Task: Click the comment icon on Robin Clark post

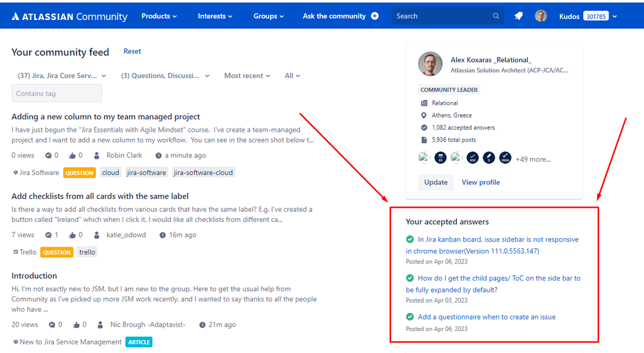Action: click(x=48, y=156)
